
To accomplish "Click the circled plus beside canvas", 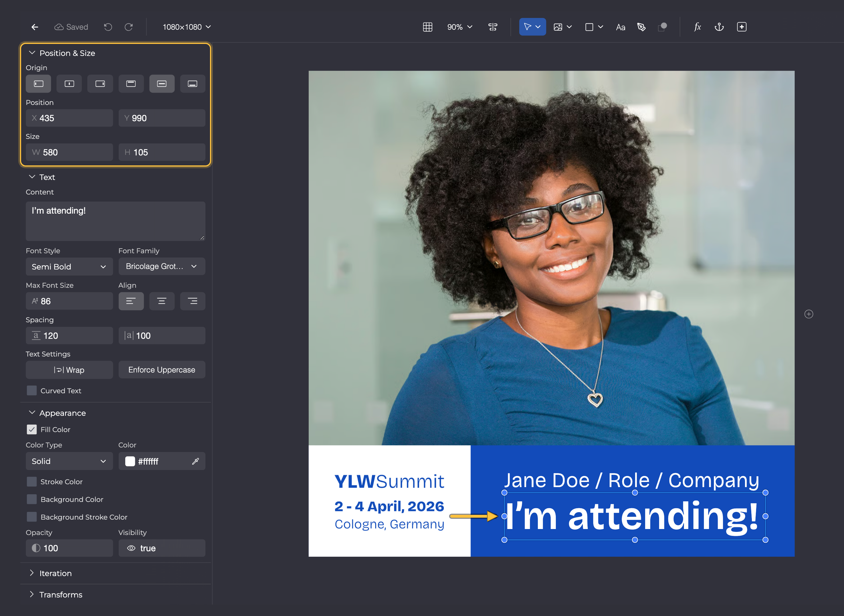I will coord(809,314).
